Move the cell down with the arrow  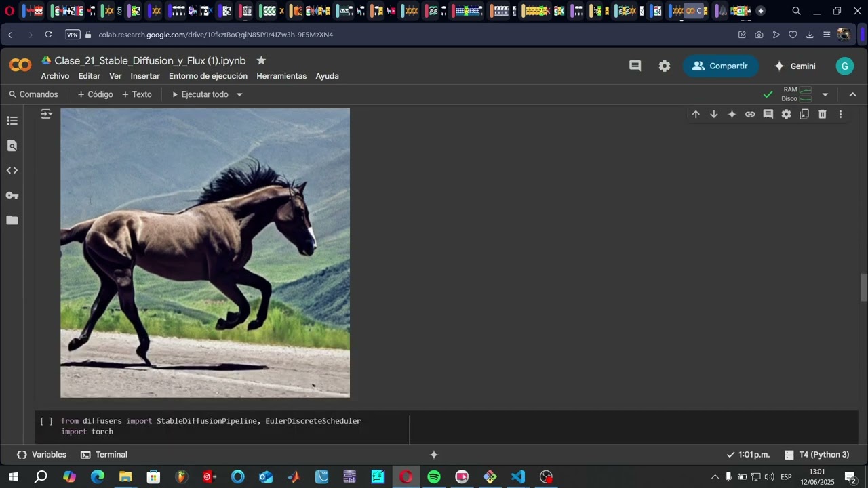point(714,115)
